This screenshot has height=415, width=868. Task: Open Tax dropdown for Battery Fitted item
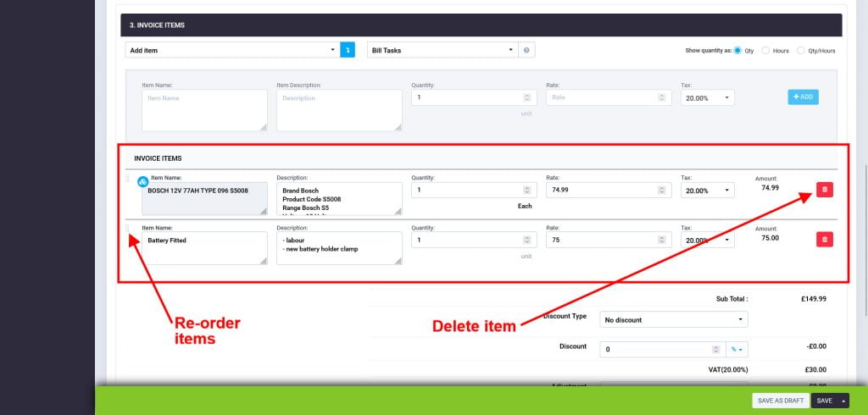[x=708, y=241]
